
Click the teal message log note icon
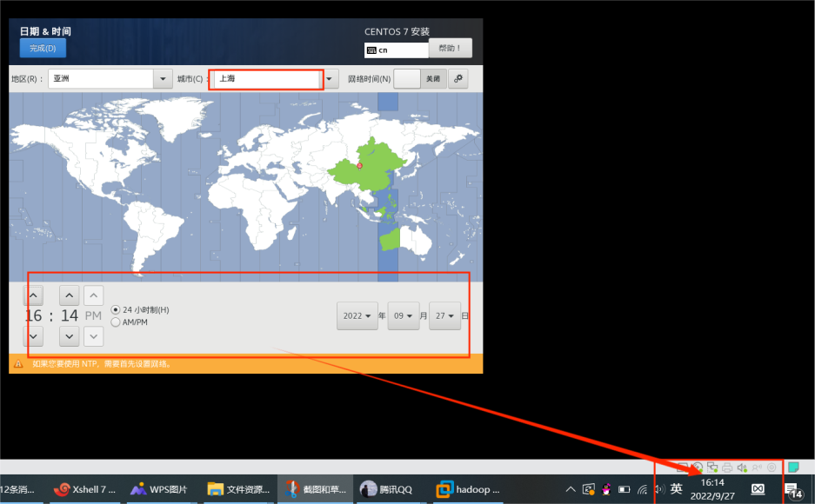[x=793, y=468]
